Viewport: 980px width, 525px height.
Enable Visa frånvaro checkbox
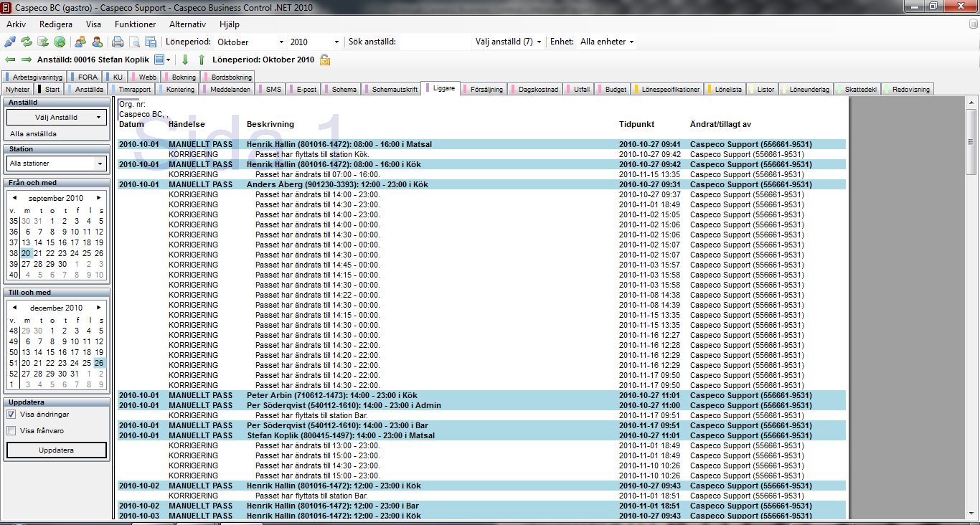point(11,431)
